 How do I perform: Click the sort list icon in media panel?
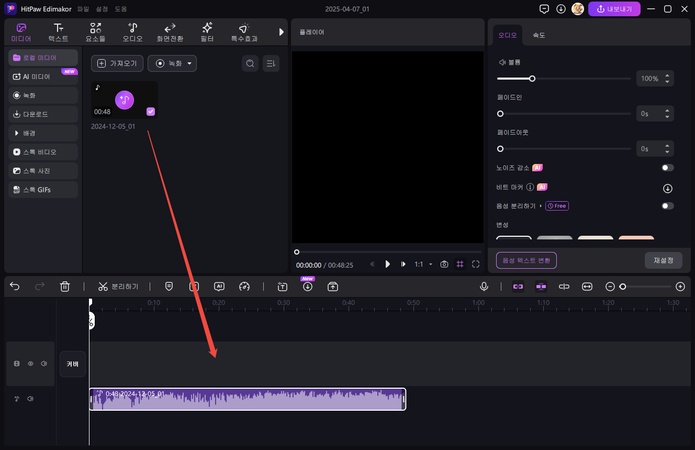click(271, 63)
